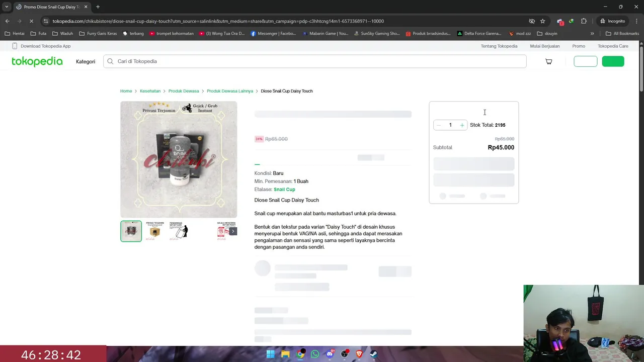
Task: Go back to the previous page
Action: (7, 21)
